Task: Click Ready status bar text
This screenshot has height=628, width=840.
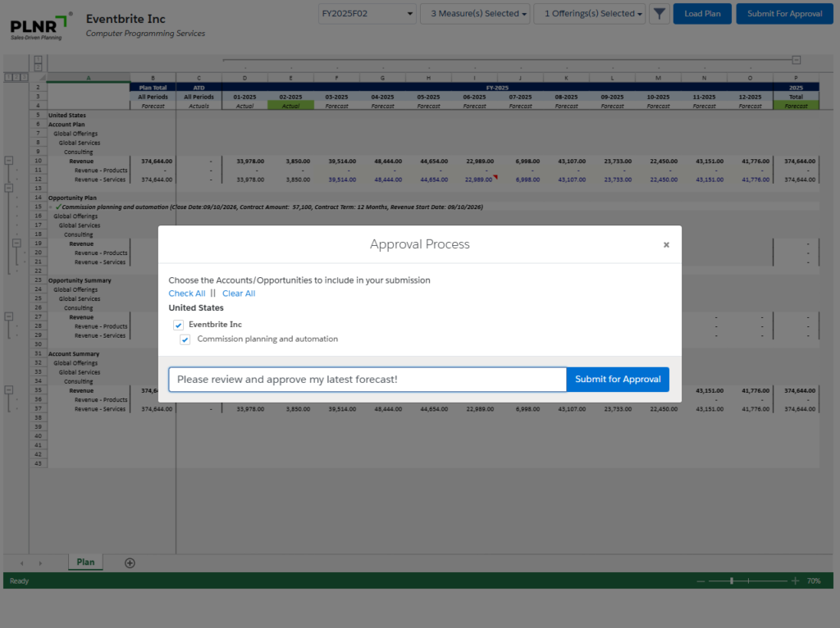Action: tap(20, 581)
